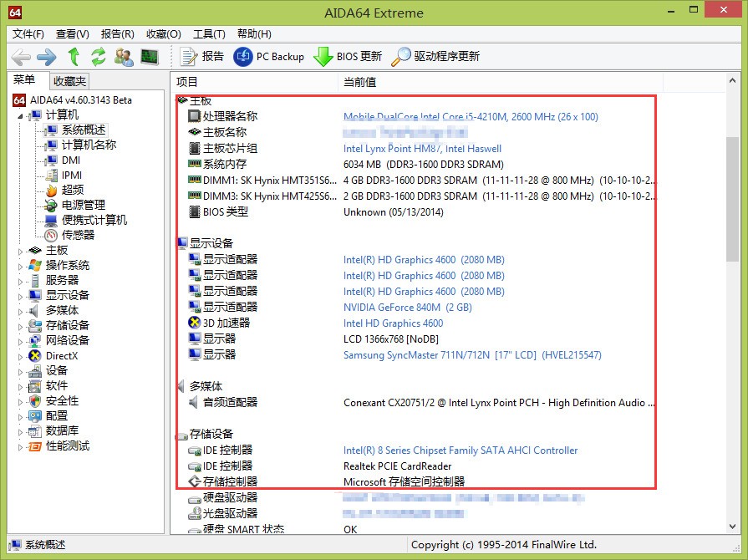The height and width of the screenshot is (560, 748).
Task: Click the 当前值 column header
Action: coord(501,82)
